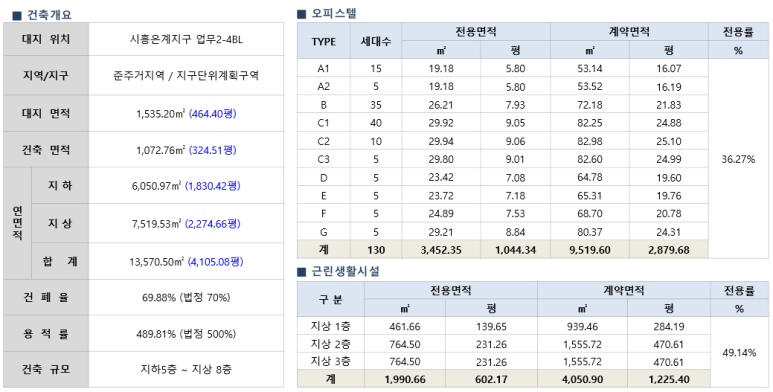Click the blue (464.40평) value

212,114
